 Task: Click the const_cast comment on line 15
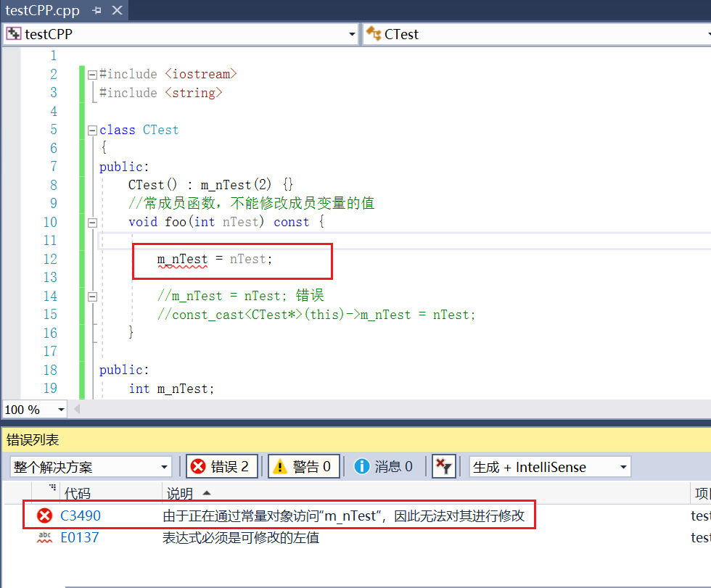point(316,315)
